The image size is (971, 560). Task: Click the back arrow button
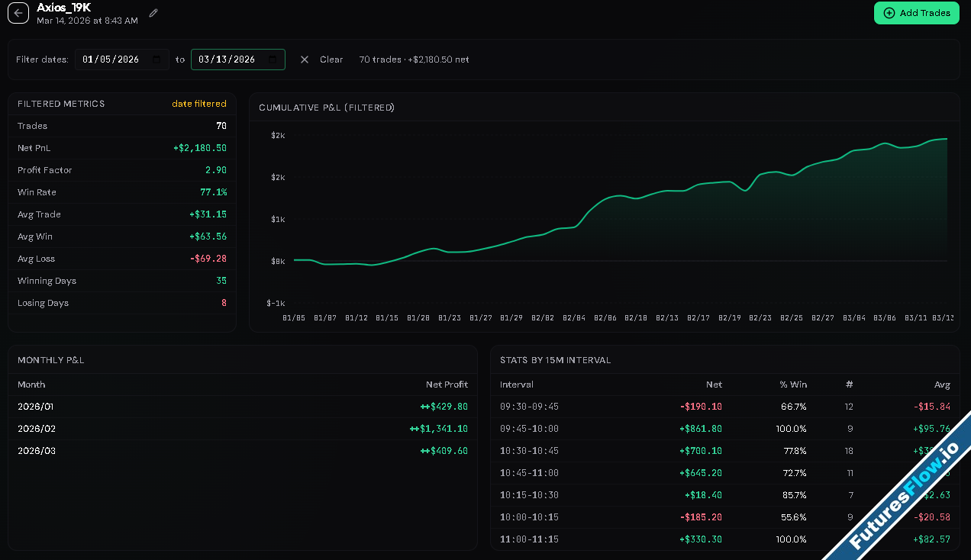18,13
